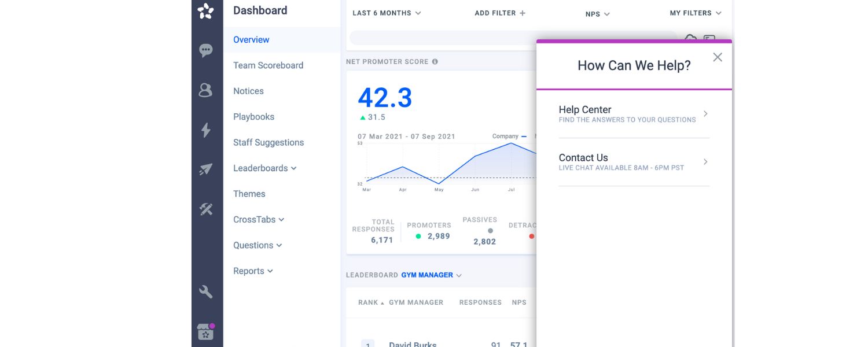The image size is (868, 347).
Task: Sort the leaderboard by Rank column
Action: click(x=368, y=302)
